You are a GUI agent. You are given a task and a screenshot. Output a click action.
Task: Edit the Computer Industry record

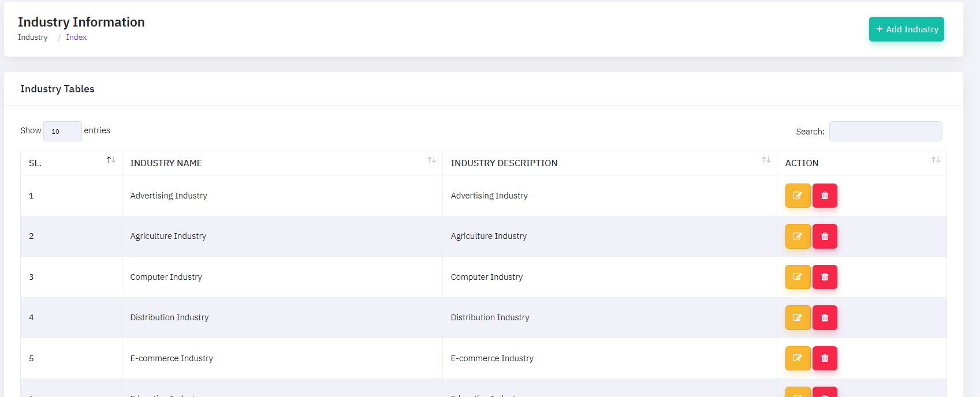[x=798, y=277]
